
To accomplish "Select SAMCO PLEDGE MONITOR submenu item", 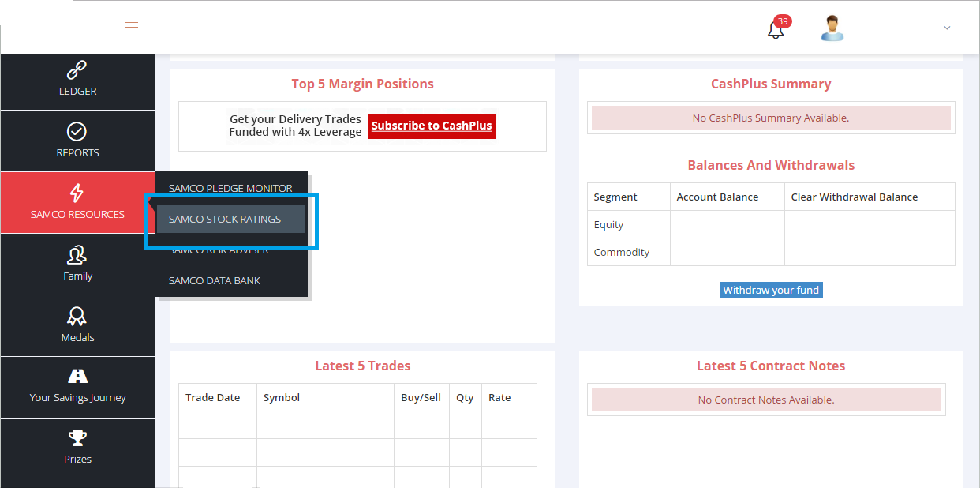I will coord(230,188).
